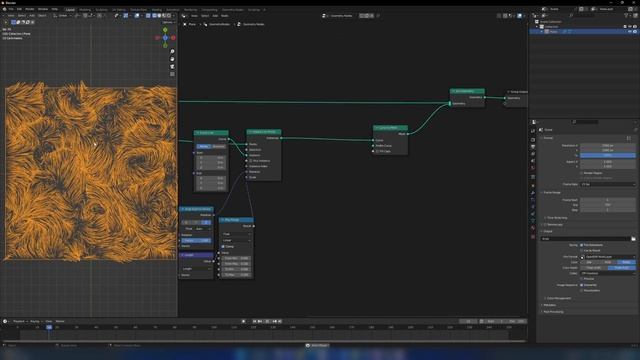Toggle Plane render camera icon in outliner
640x360 pixels.
635,31
